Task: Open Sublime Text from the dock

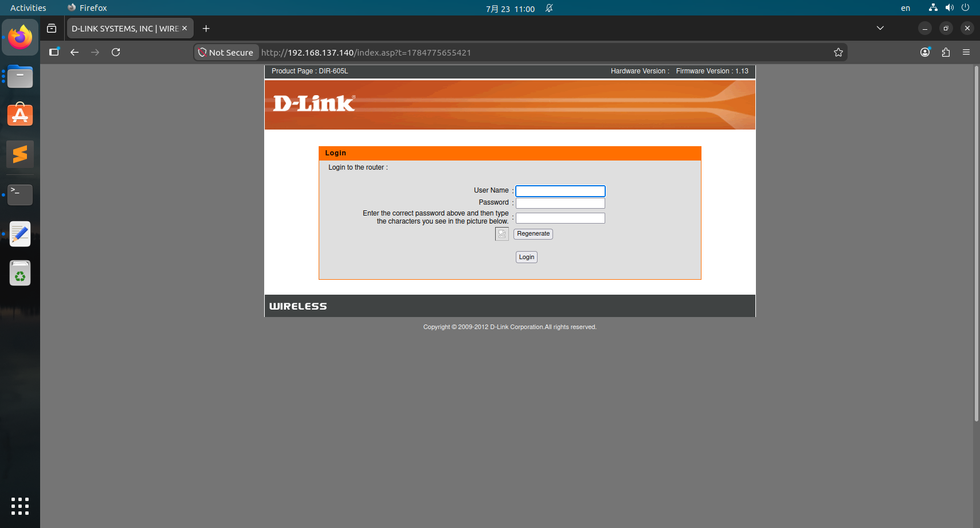Action: [20, 154]
